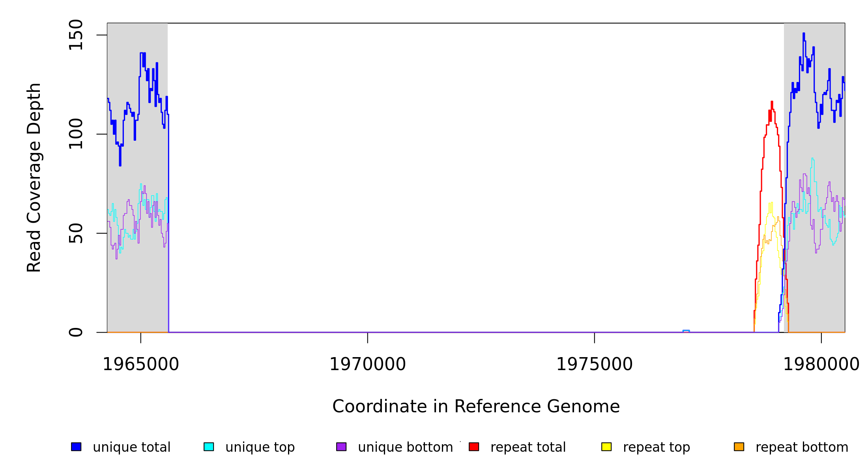Screen dimensions: 868x473
Task: Select the 'unique bottom' legend label
Action: click(x=405, y=447)
